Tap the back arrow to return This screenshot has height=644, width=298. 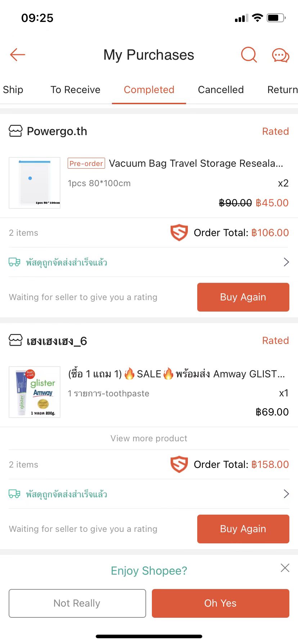point(17,55)
